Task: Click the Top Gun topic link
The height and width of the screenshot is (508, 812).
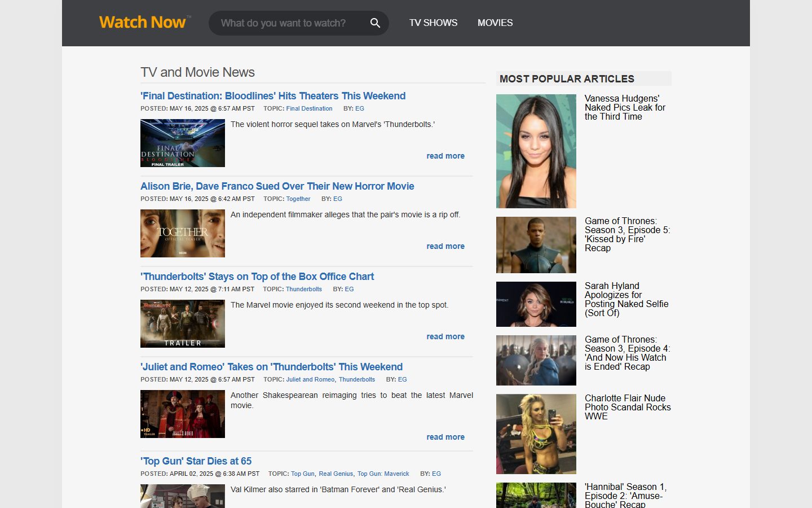Action: (303, 474)
